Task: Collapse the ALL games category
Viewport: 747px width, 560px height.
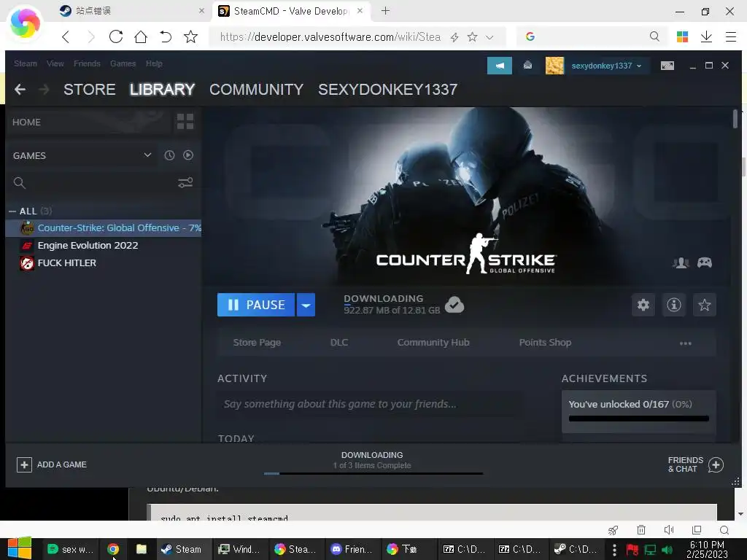Action: coord(12,211)
